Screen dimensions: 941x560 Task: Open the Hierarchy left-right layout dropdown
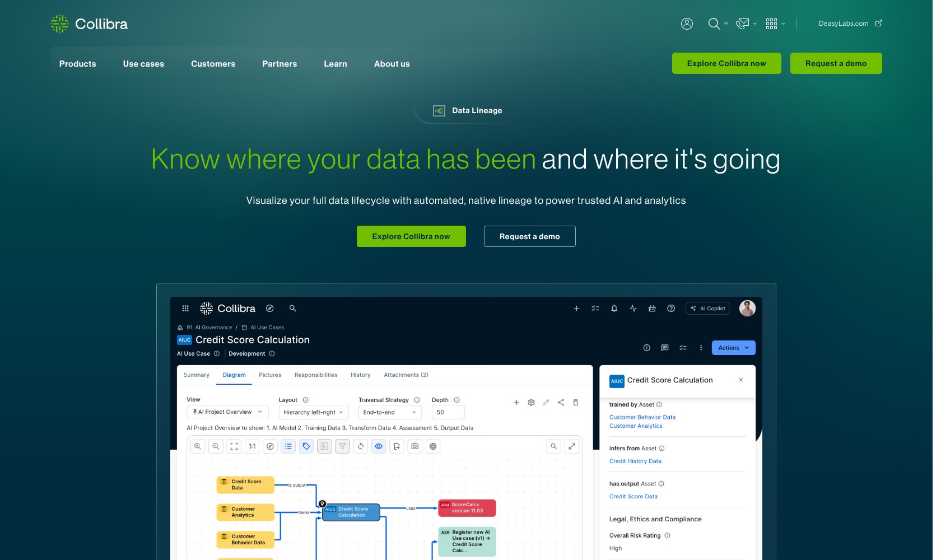tap(314, 412)
